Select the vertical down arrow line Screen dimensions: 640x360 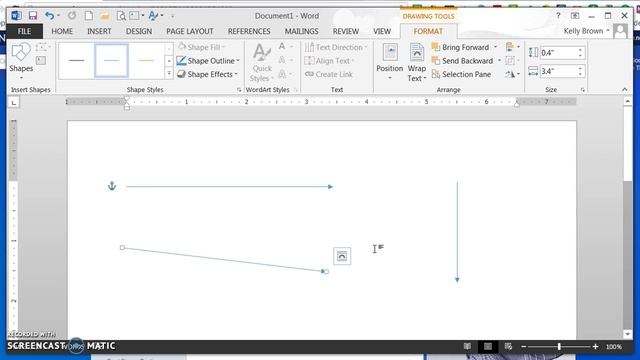[457, 232]
